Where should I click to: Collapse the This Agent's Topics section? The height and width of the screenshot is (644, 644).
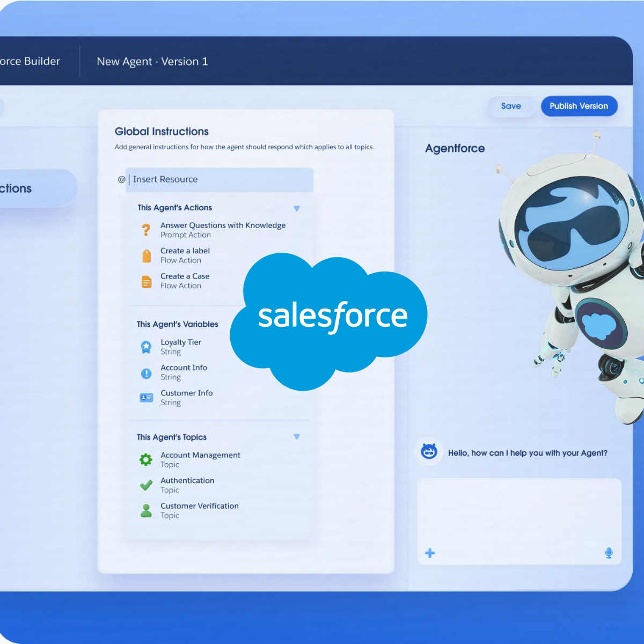point(297,437)
